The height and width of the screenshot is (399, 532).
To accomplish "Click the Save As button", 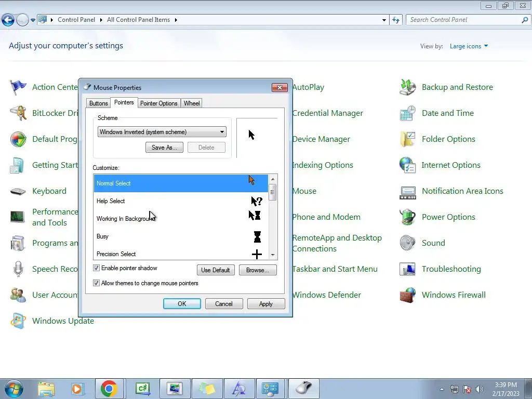I will coord(164,147).
